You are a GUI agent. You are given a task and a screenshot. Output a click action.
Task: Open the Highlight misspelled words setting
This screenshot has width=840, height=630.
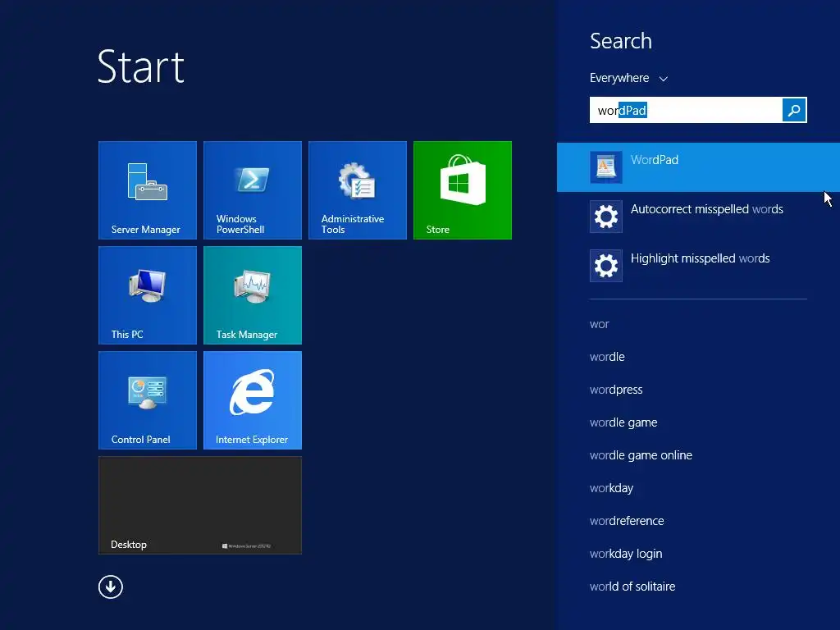tap(698, 266)
